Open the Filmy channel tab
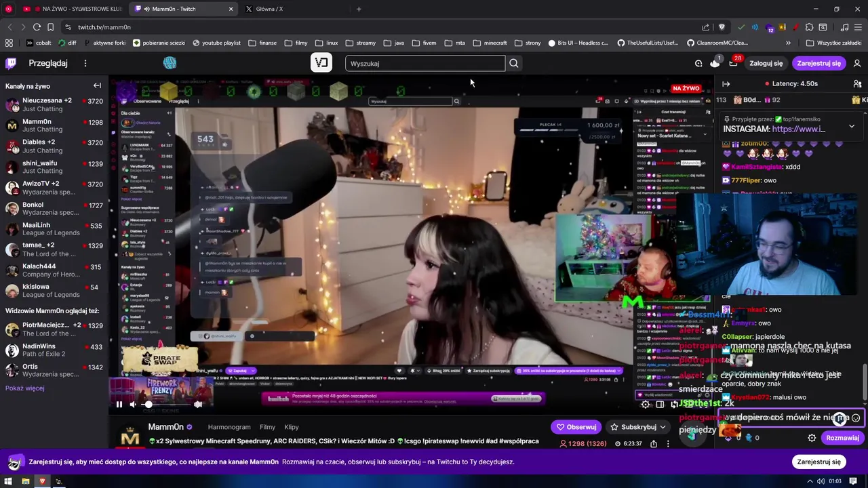 tap(267, 427)
